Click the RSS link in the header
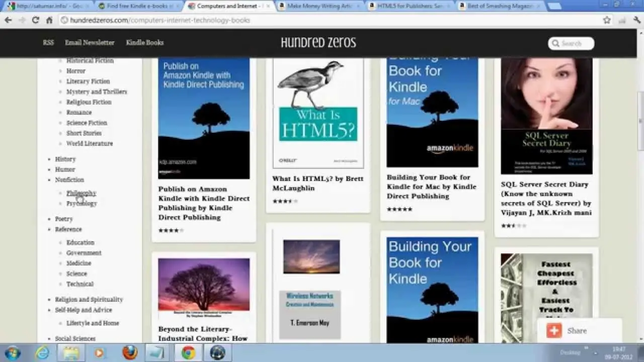Screen dimensions: 644x362 tap(48, 43)
